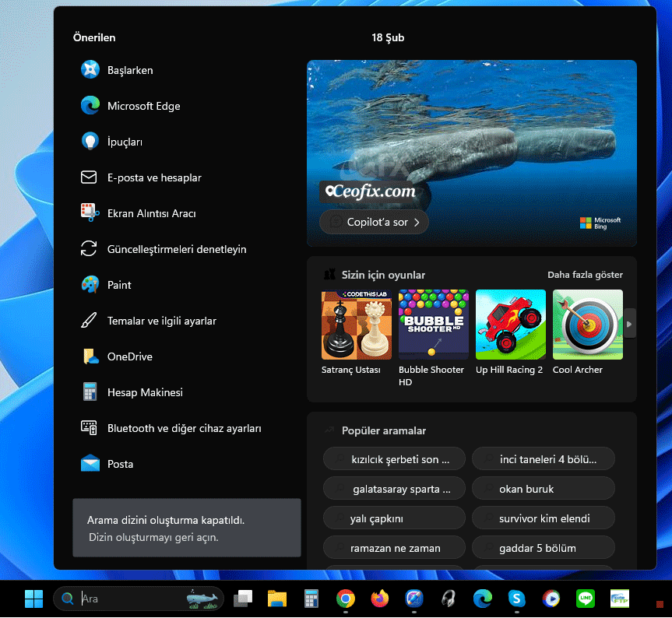Screen dimensions: 672x618
Task: Open E-posta ve hesaplar envelope icon
Action: 89,177
